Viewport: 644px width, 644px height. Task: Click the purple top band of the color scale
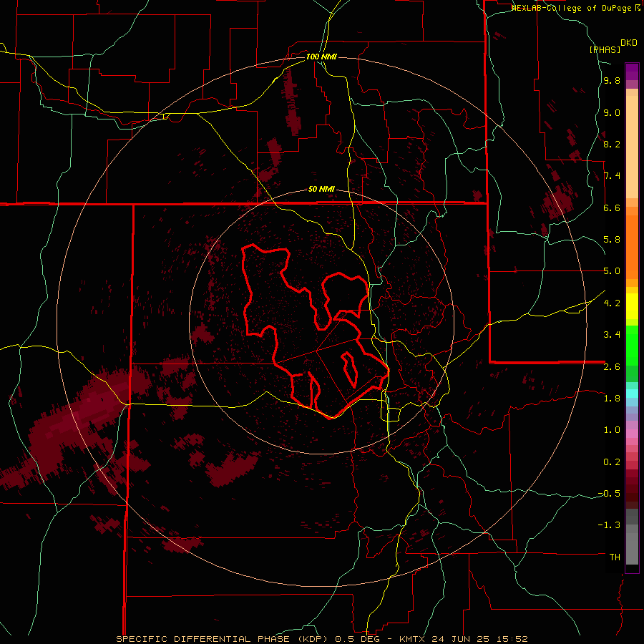tap(632, 72)
